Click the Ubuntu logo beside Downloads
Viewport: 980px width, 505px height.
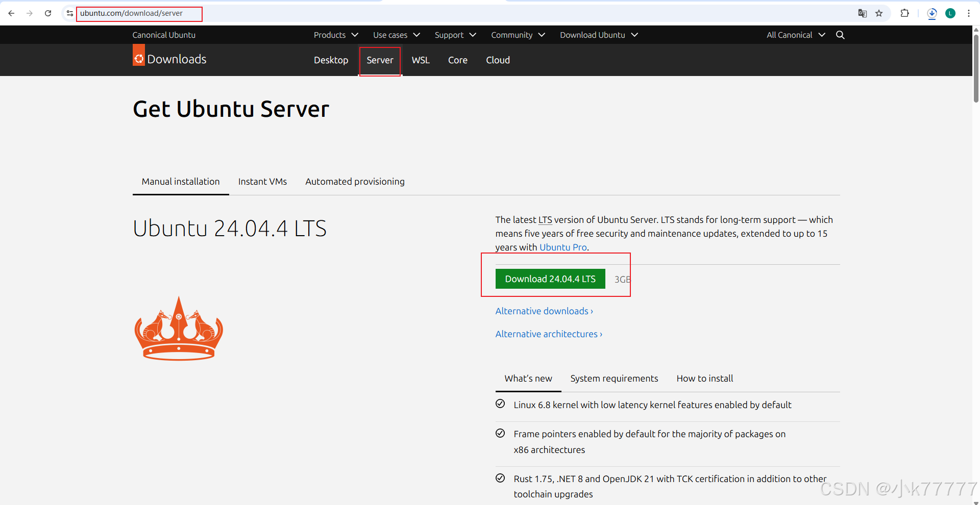point(139,55)
